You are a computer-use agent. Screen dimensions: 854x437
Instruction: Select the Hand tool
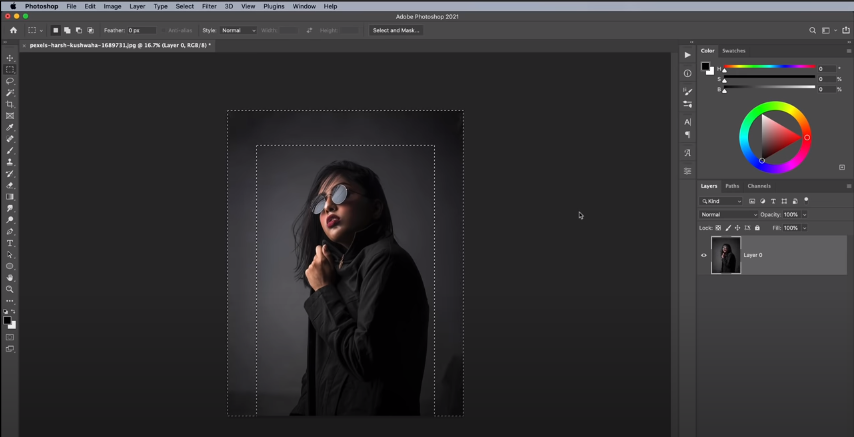point(10,277)
